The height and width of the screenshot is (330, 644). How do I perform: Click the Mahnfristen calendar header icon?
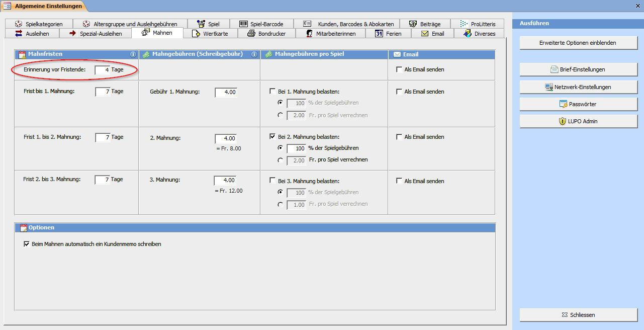click(22, 54)
